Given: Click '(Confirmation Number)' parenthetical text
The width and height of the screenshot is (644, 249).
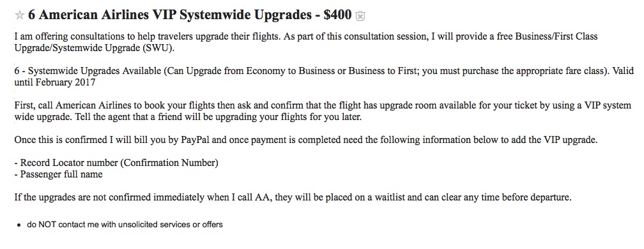Looking at the screenshot, I should click(x=170, y=163).
